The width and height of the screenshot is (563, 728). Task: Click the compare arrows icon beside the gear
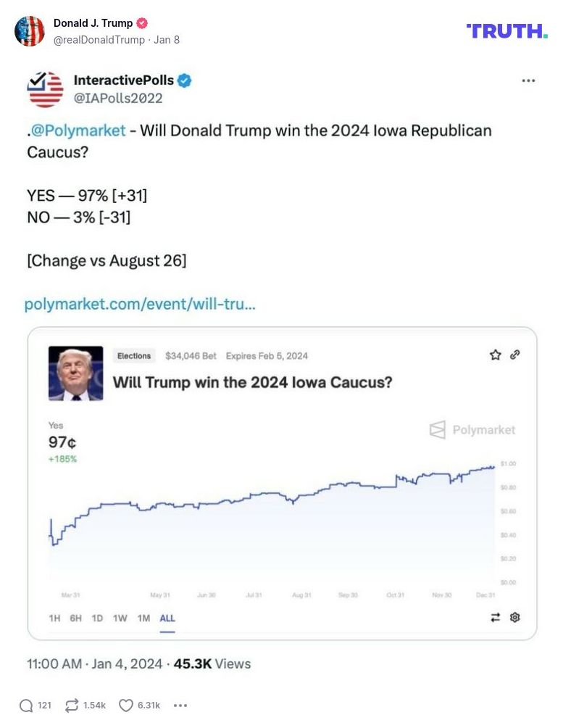click(x=495, y=617)
